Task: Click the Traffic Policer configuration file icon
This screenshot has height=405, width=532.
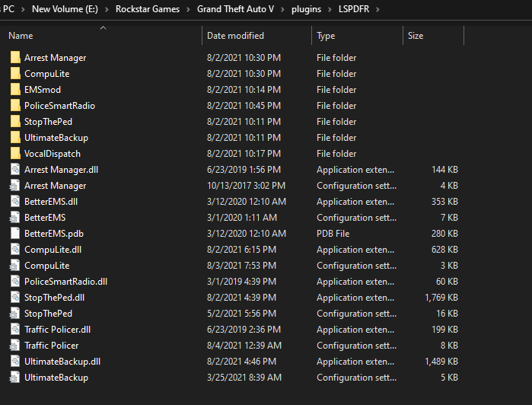Action: 15,346
